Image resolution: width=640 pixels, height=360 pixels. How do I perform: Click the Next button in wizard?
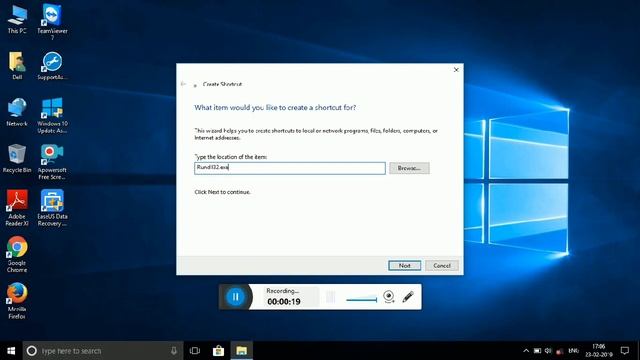404,266
